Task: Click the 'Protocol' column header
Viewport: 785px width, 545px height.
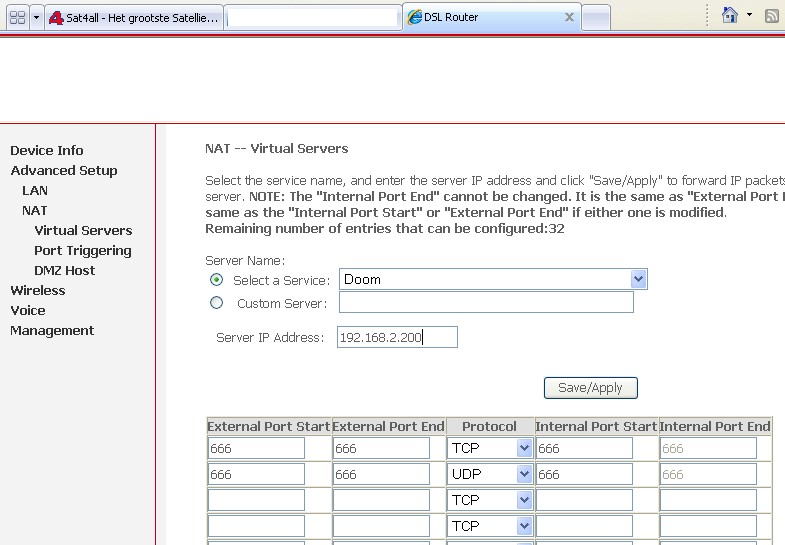Action: click(x=489, y=426)
